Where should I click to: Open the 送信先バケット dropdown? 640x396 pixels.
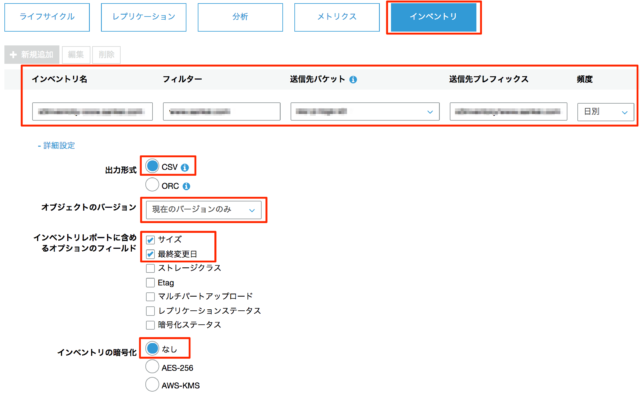click(365, 111)
